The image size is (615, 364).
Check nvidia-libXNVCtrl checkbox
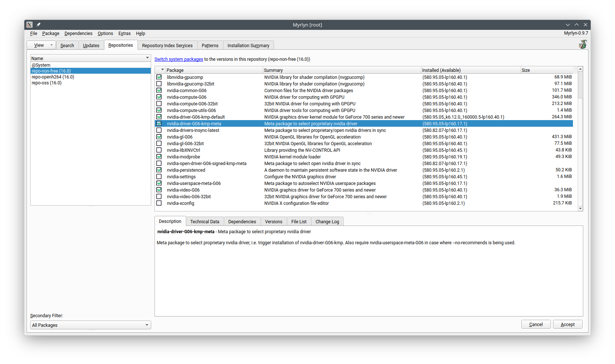pyautogui.click(x=159, y=150)
